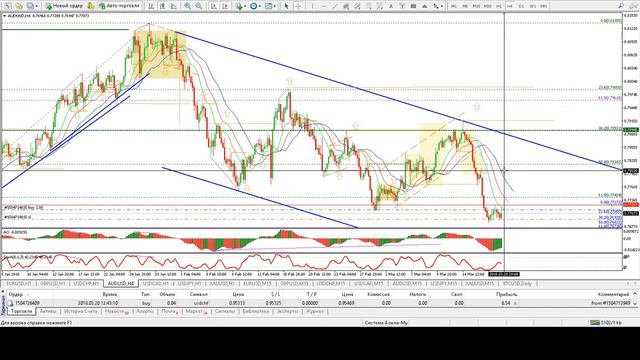Screen dimensions: 640x360
Task: Switch chart to candlestick type
Action: [162, 6]
